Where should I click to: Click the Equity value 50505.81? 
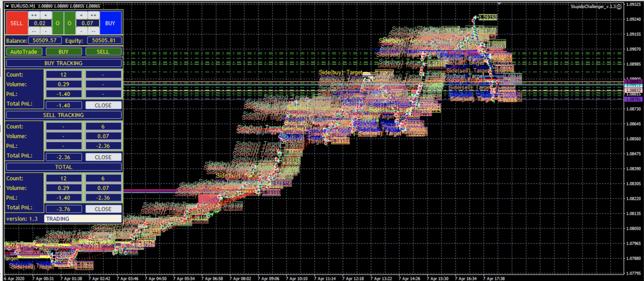pyautogui.click(x=104, y=40)
